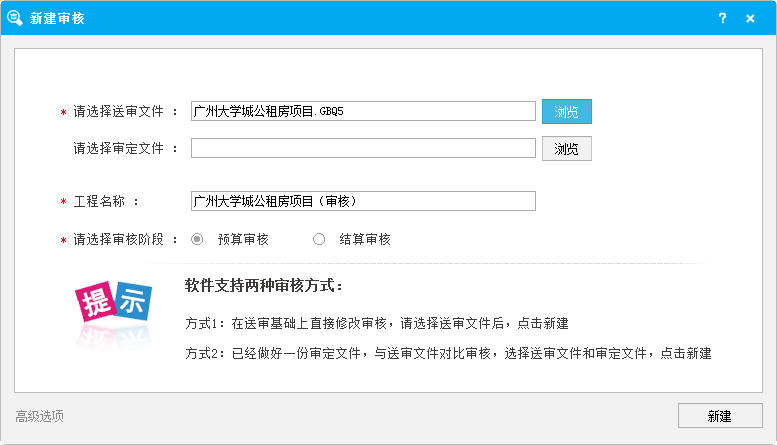
Task: Expand 高级选项 advanced options
Action: pyautogui.click(x=41, y=416)
